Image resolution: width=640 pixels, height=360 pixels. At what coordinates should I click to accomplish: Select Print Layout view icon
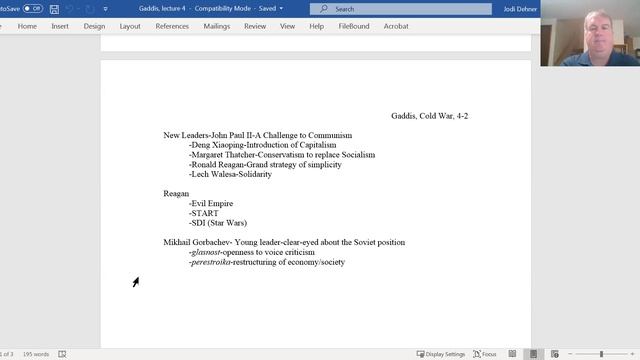coord(533,354)
